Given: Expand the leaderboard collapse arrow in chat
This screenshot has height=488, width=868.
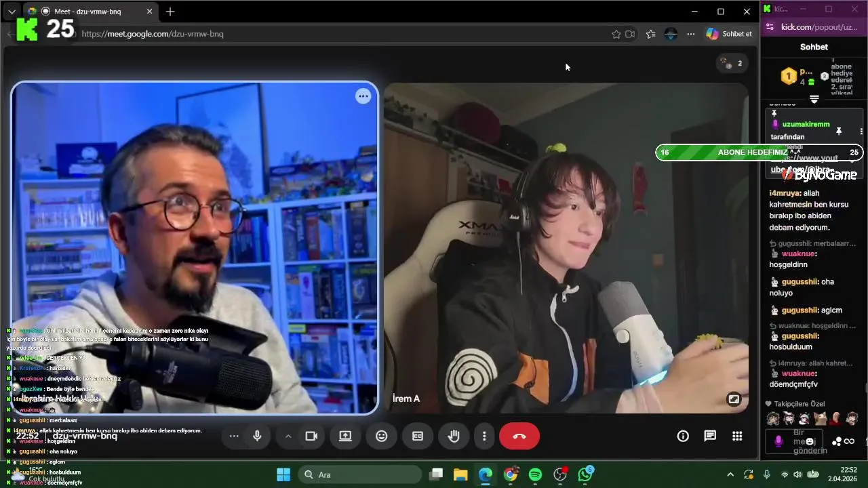Looking at the screenshot, I should 814,99.
